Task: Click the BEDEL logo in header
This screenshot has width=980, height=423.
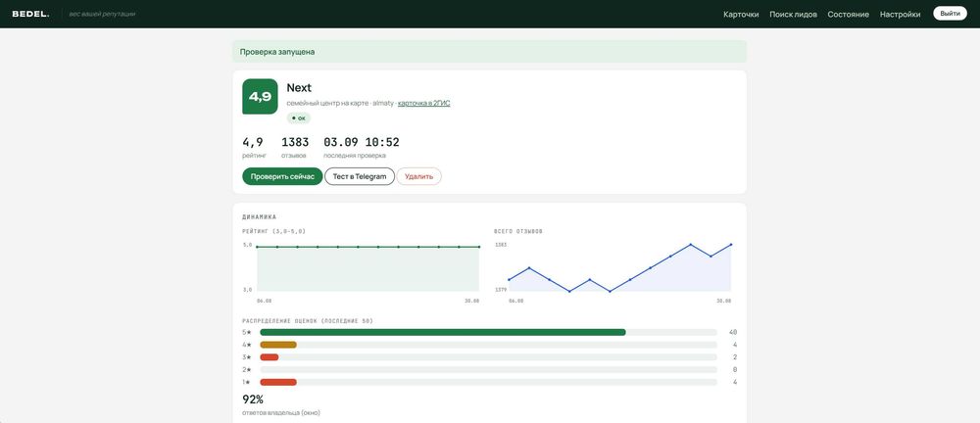Action: point(30,14)
